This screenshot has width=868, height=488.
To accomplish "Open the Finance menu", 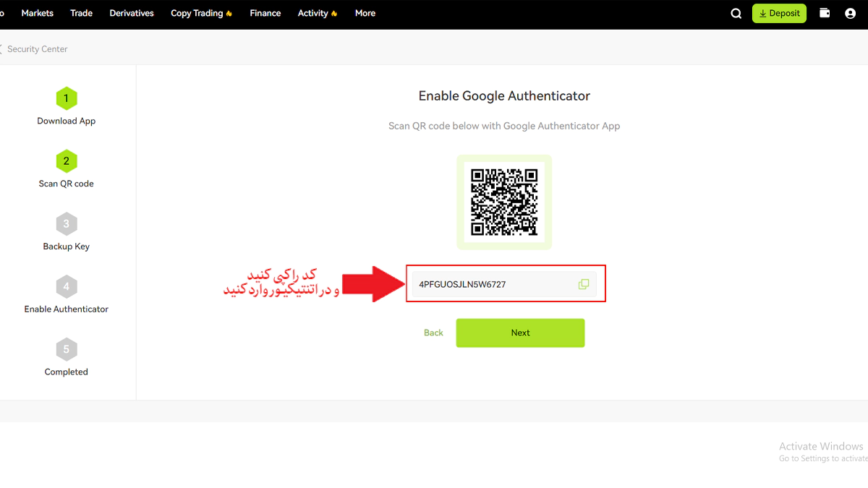I will click(x=265, y=13).
